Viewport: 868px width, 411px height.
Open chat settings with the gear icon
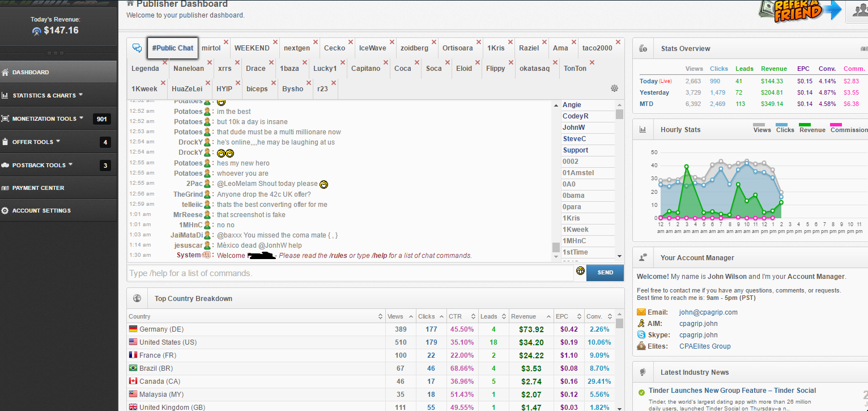coord(614,88)
